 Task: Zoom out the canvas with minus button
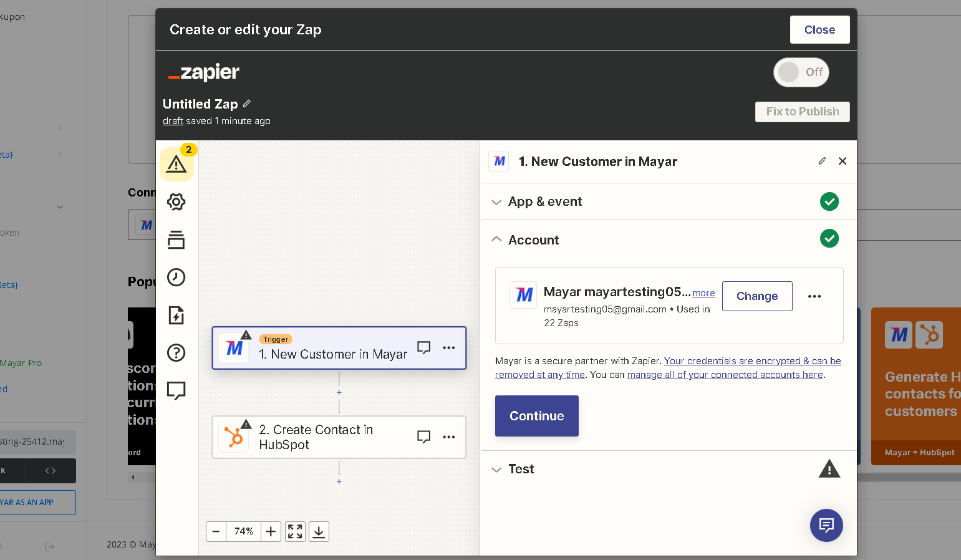pyautogui.click(x=216, y=531)
